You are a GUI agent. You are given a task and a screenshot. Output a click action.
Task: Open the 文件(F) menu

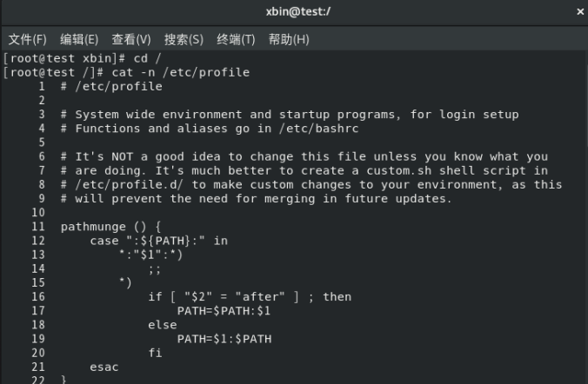point(27,39)
